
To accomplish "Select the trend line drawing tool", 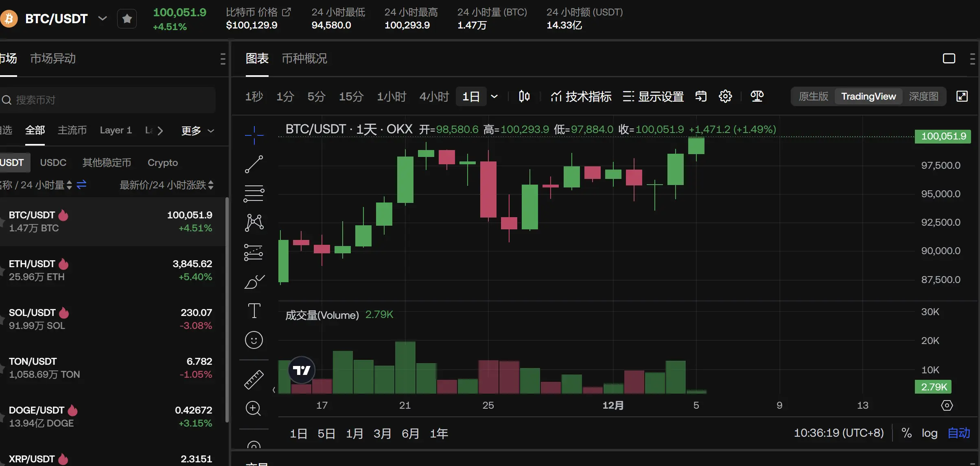I will (x=253, y=164).
